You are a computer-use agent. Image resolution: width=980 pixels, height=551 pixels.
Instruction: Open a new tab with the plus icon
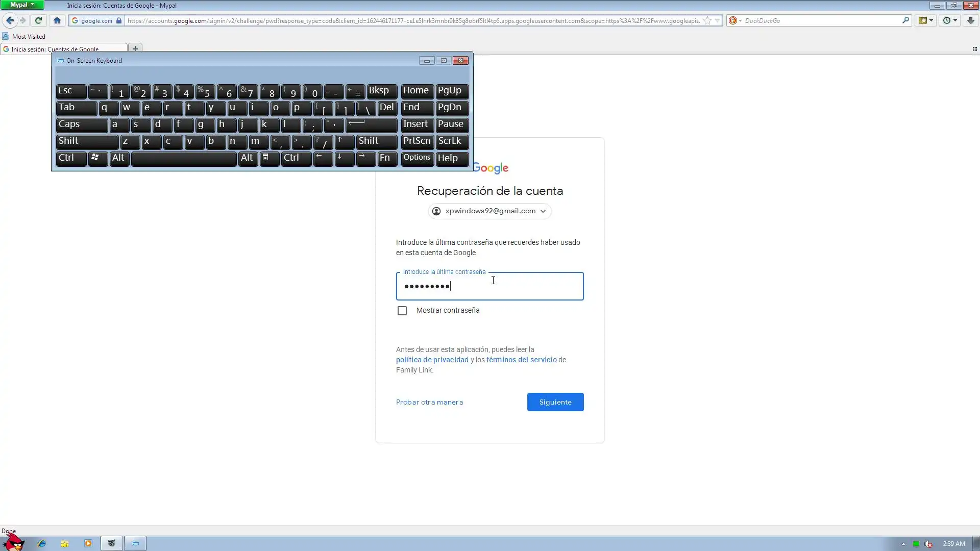(135, 49)
